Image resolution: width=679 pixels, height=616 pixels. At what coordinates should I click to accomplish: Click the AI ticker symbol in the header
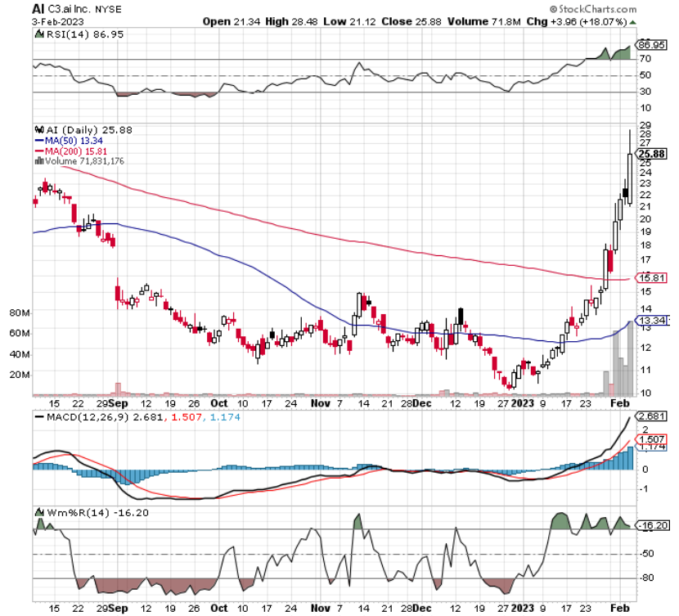click(x=38, y=9)
